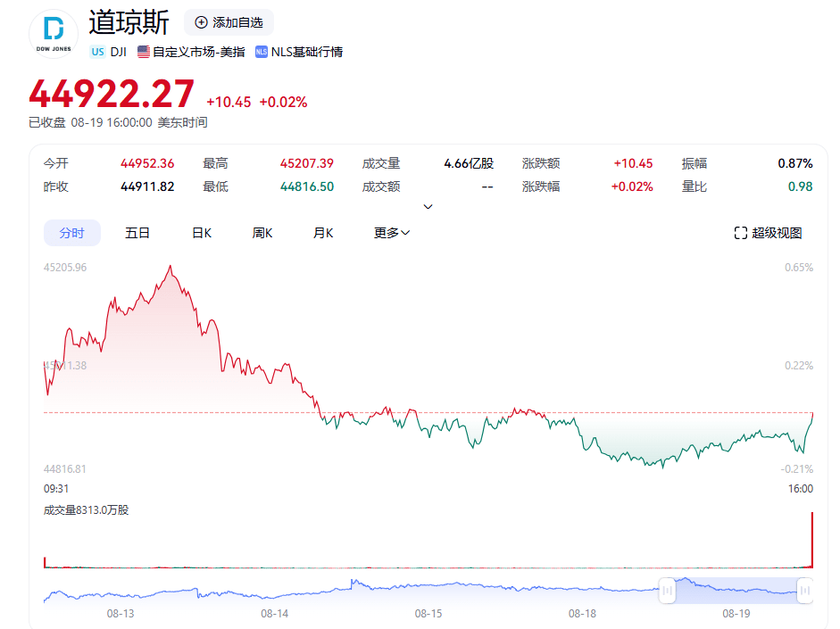The image size is (840, 629).
Task: Click the 08-18 date on timeline
Action: [582, 614]
